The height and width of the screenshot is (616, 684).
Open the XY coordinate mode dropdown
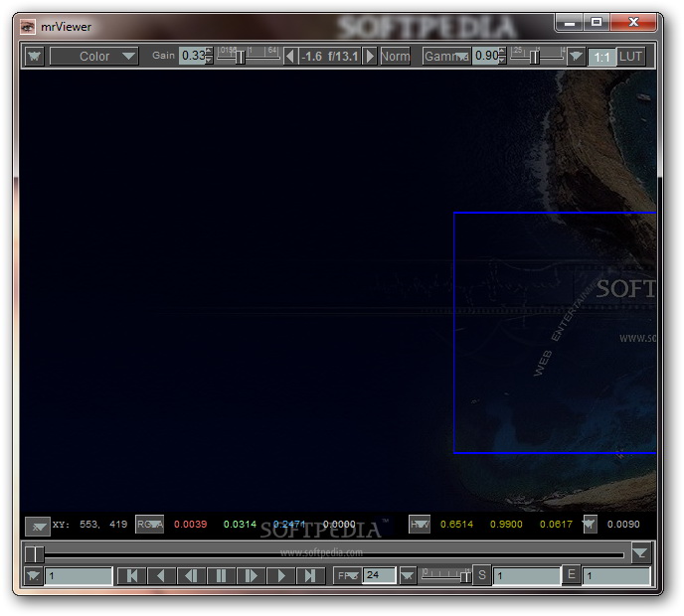click(38, 526)
